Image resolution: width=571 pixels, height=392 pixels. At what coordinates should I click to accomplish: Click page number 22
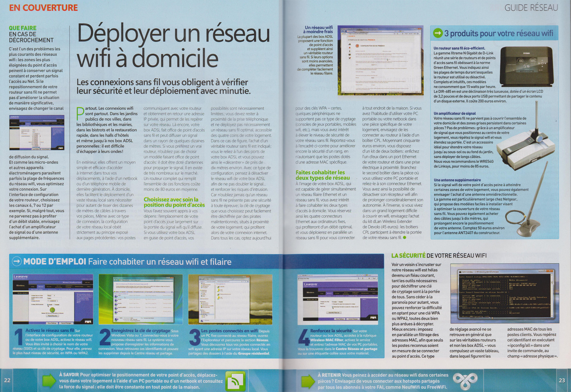tap(7, 380)
